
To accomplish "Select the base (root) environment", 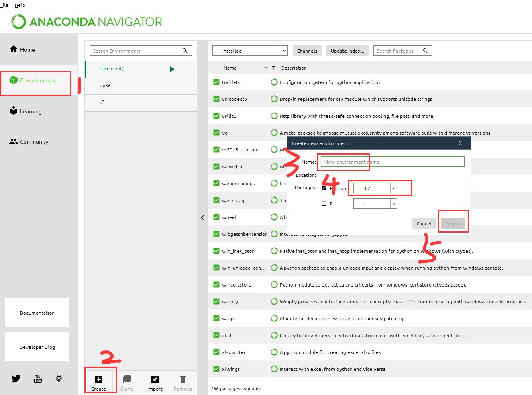I will pos(141,69).
